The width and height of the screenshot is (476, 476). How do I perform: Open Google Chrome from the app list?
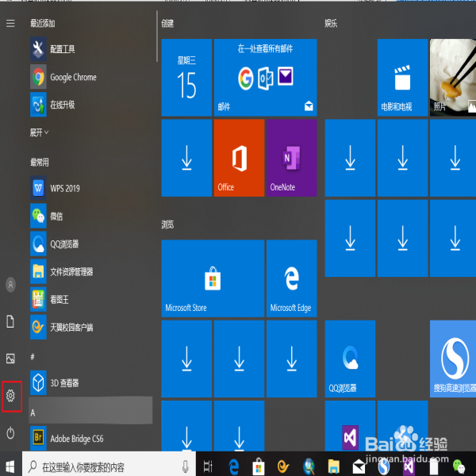tap(91, 77)
